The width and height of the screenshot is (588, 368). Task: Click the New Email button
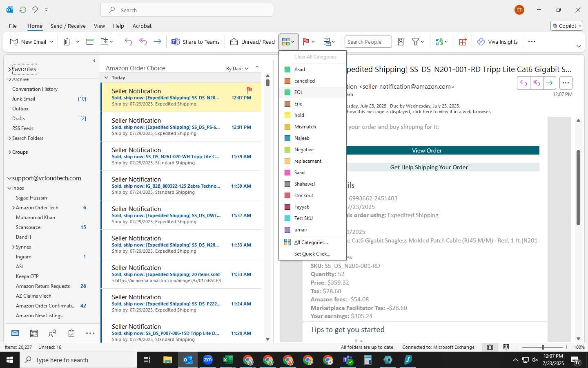(x=28, y=42)
